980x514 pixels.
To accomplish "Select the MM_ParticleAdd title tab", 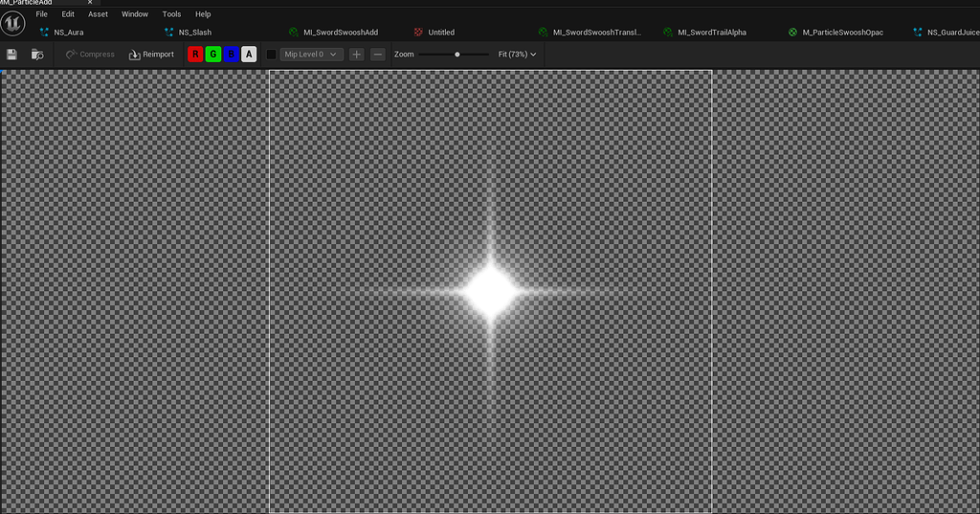I will click(26, 3).
